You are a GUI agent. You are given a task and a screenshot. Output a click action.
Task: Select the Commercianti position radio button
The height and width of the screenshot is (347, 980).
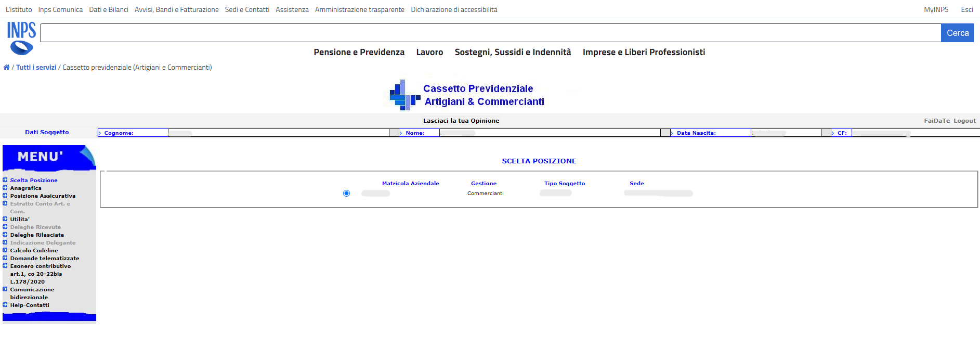347,194
